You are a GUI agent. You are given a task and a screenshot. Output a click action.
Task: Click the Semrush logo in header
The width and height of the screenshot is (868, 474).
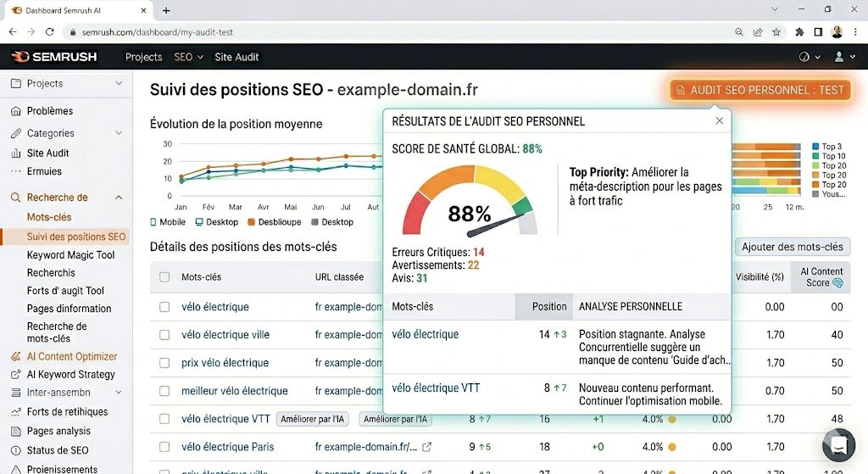click(53, 57)
